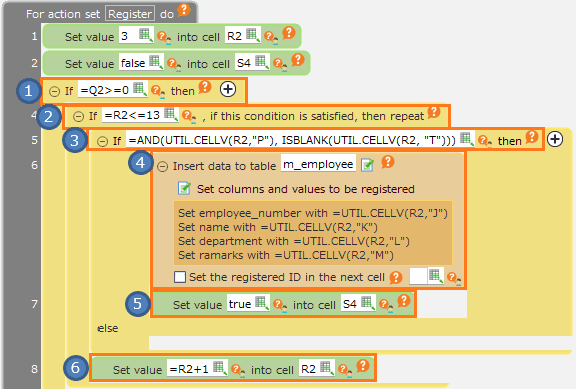Viewport: 576px width, 389px height.
Task: Open help for Set value false row
Action: [x=298, y=60]
